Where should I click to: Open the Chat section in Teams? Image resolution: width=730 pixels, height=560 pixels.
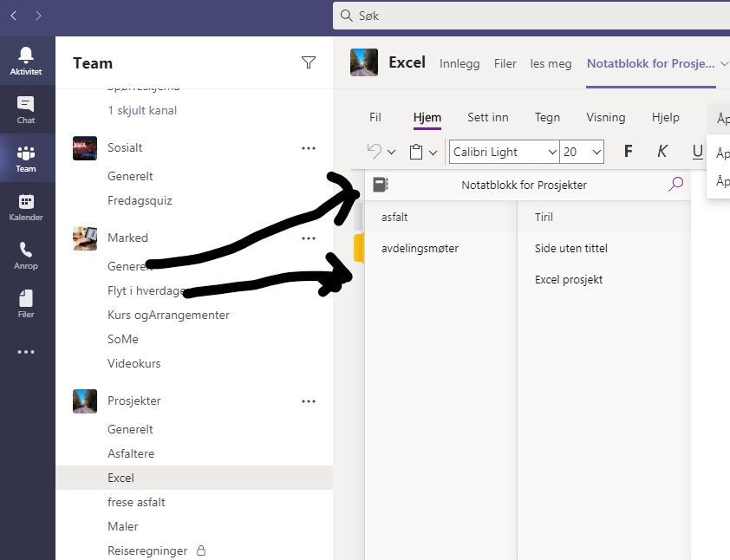pos(26,109)
